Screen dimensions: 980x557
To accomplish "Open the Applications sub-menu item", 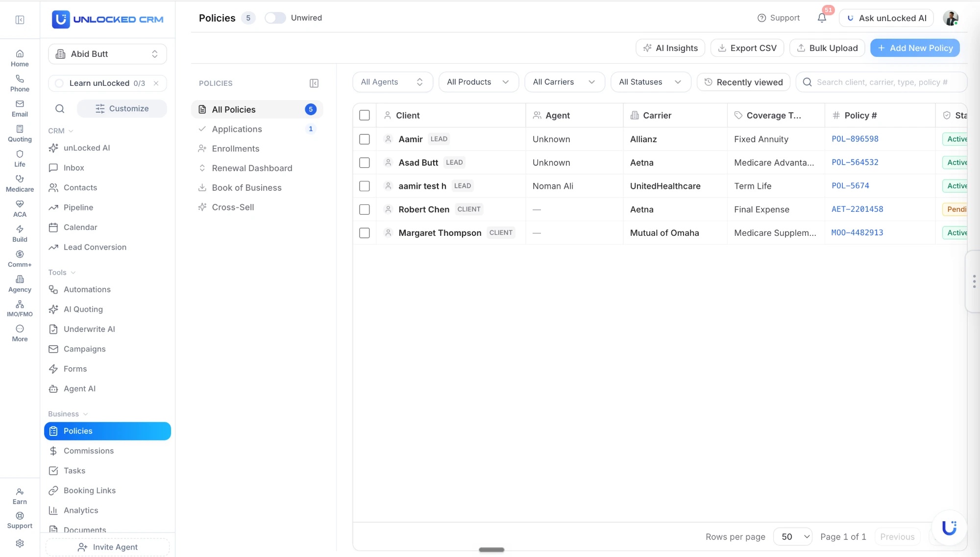I will (x=257, y=129).
